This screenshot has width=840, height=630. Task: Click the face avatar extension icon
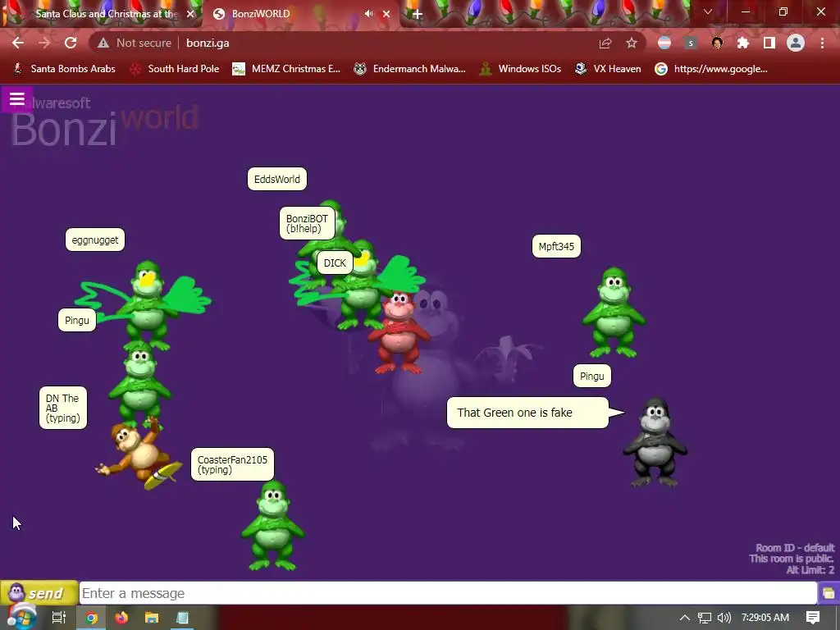point(717,43)
